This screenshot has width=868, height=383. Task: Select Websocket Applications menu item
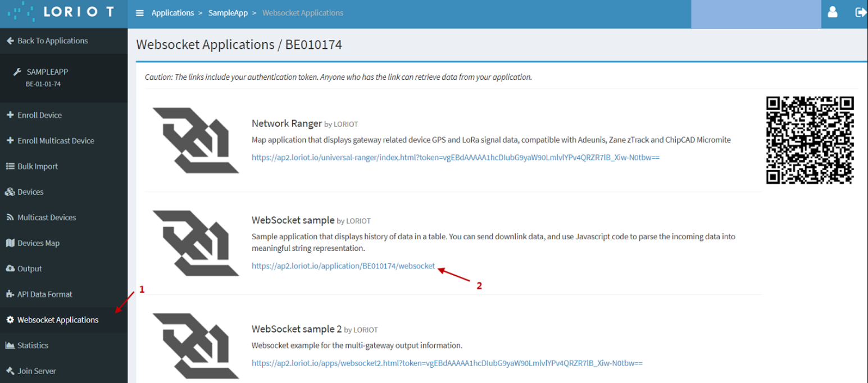[x=63, y=320]
